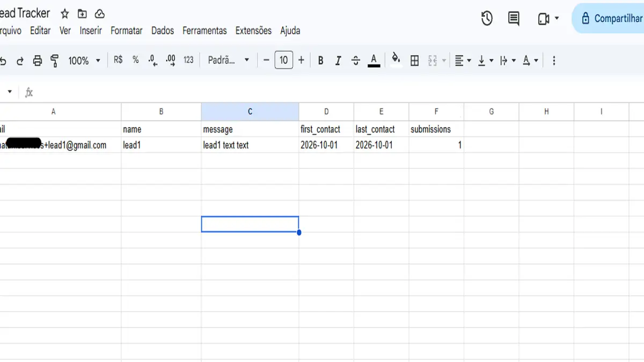Viewport: 644px width, 362px height.
Task: Click the undo arrow icon
Action: 3,61
